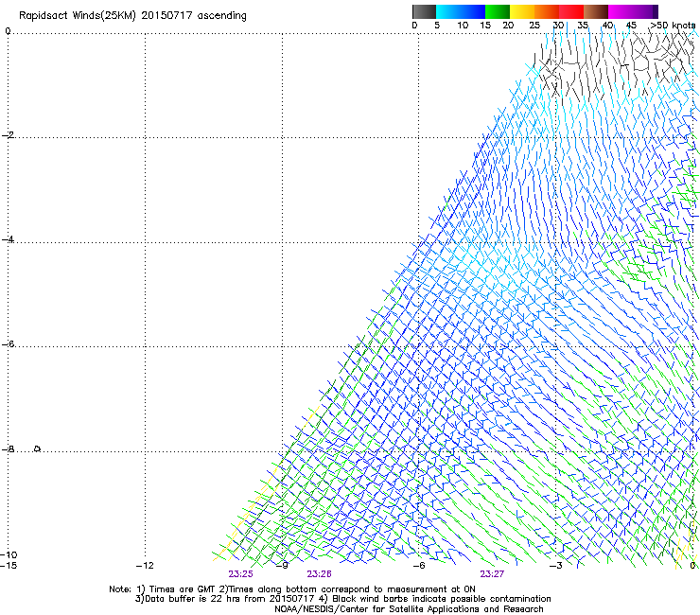Click the legend label '10' under the color bar
700x615 pixels.
(x=463, y=25)
